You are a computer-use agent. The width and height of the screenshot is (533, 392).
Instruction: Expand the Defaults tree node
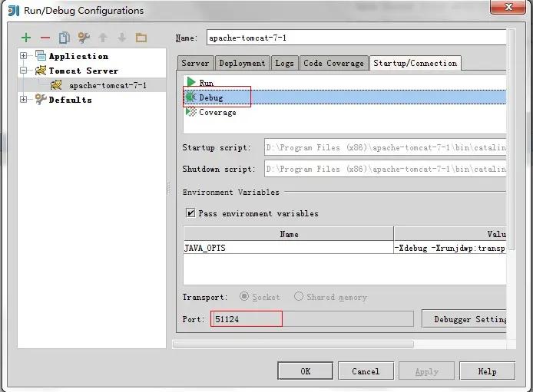23,100
